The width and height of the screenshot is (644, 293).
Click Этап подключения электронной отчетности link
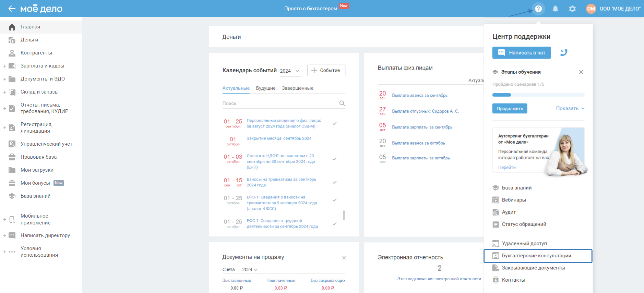click(439, 279)
